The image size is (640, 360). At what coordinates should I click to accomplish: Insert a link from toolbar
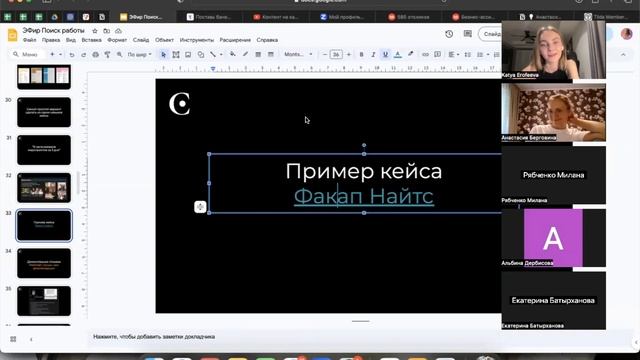(425, 54)
